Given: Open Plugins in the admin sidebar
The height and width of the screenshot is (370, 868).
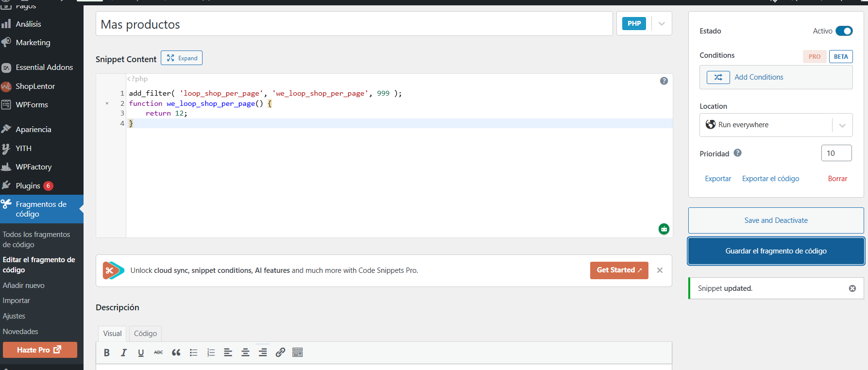Looking at the screenshot, I should 28,186.
